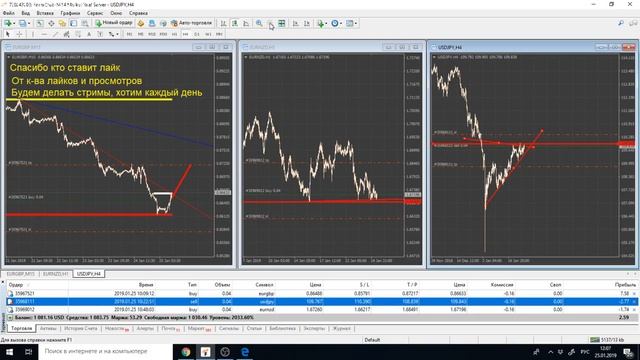Open the MetaEditor icon
This screenshot has width=640, height=360.
[x=140, y=23]
